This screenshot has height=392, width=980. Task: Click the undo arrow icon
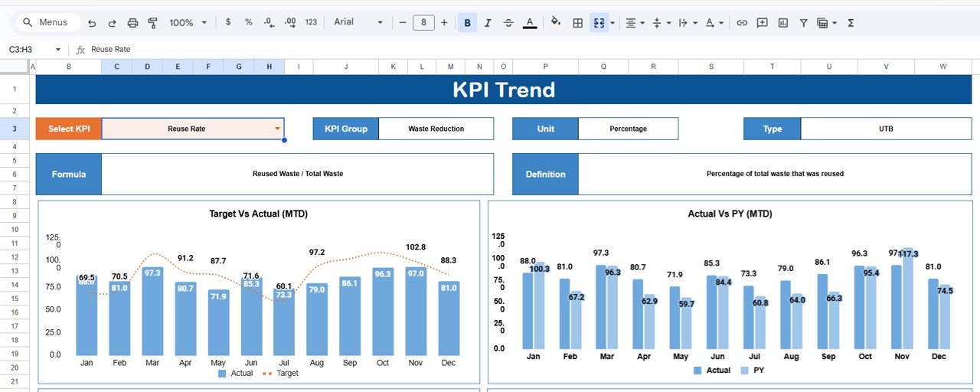93,23
